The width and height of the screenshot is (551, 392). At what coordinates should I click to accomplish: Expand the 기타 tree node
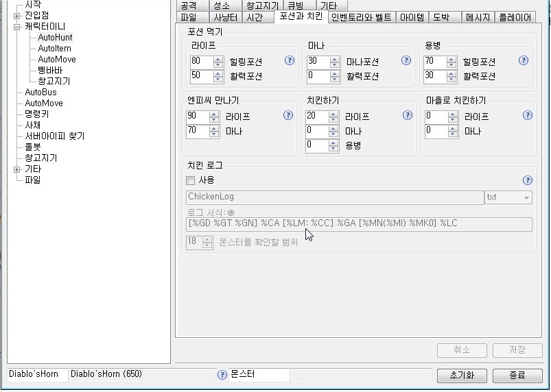(x=16, y=169)
